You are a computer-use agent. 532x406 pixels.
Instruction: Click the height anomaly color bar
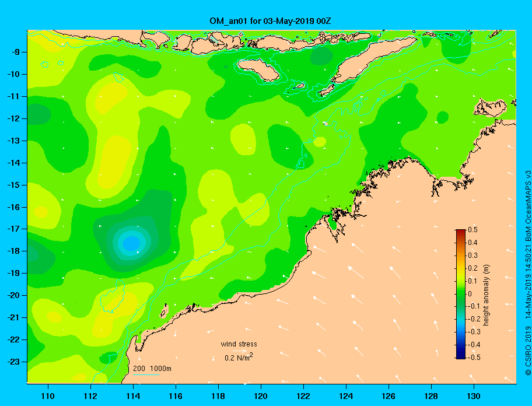coord(461,294)
